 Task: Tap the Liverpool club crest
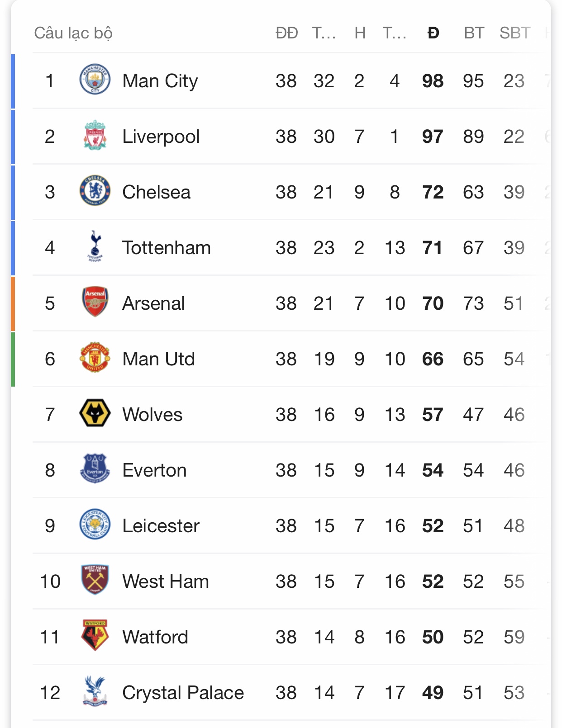[95, 135]
